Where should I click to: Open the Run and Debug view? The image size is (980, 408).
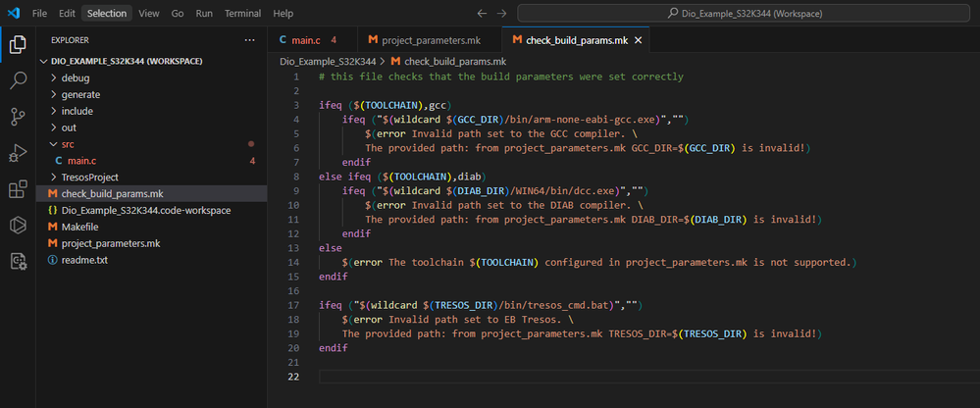17,153
